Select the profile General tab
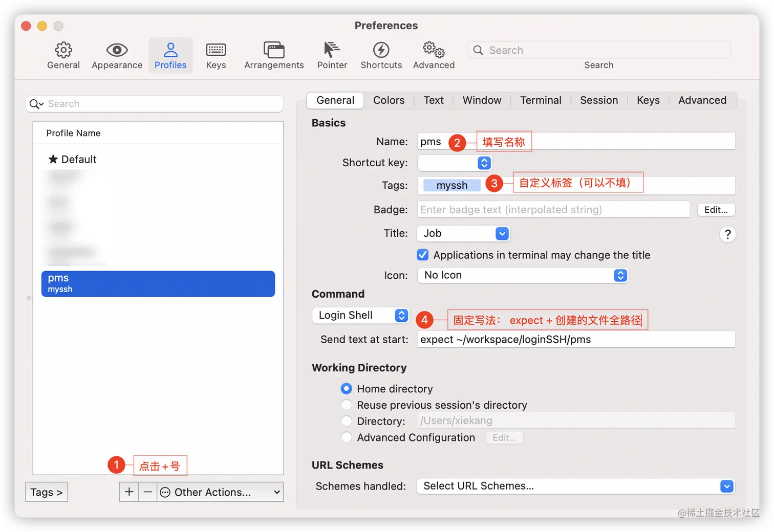774x532 pixels. click(335, 100)
